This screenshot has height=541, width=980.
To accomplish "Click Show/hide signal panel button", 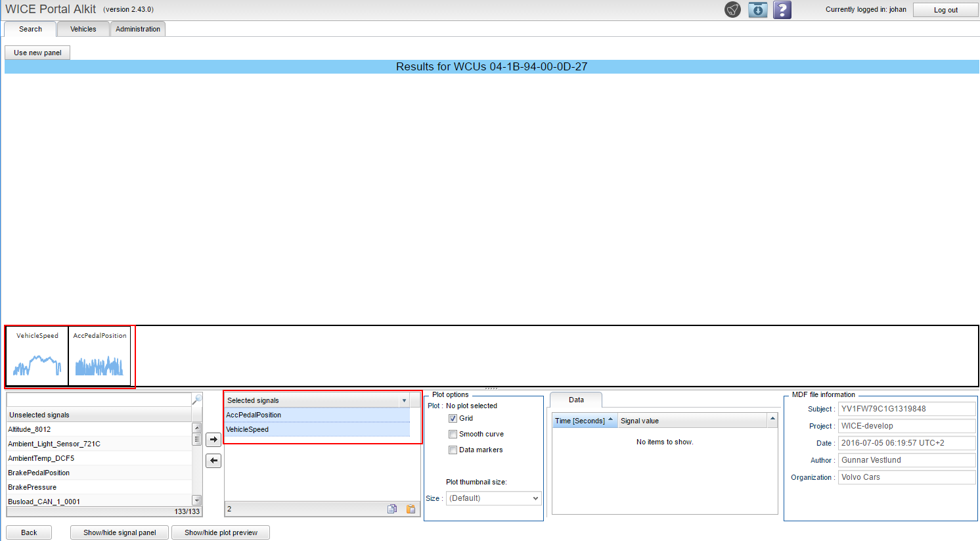I will [120, 532].
